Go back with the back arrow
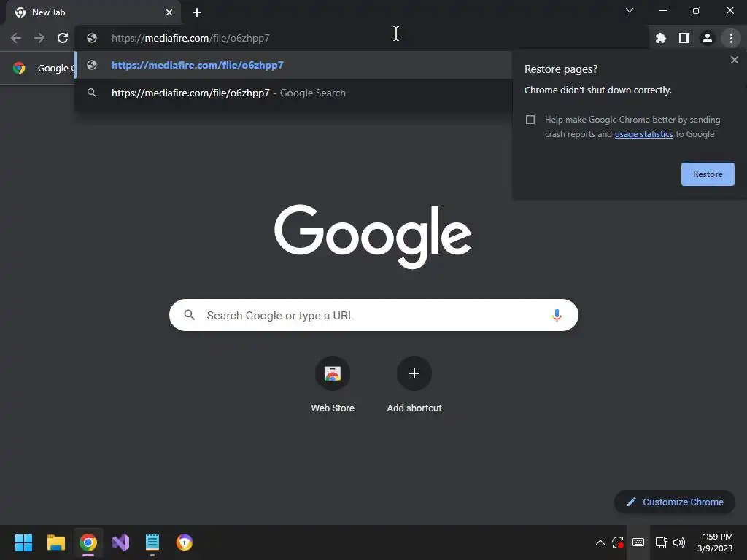Screen dimensions: 747x560 pos(16,38)
